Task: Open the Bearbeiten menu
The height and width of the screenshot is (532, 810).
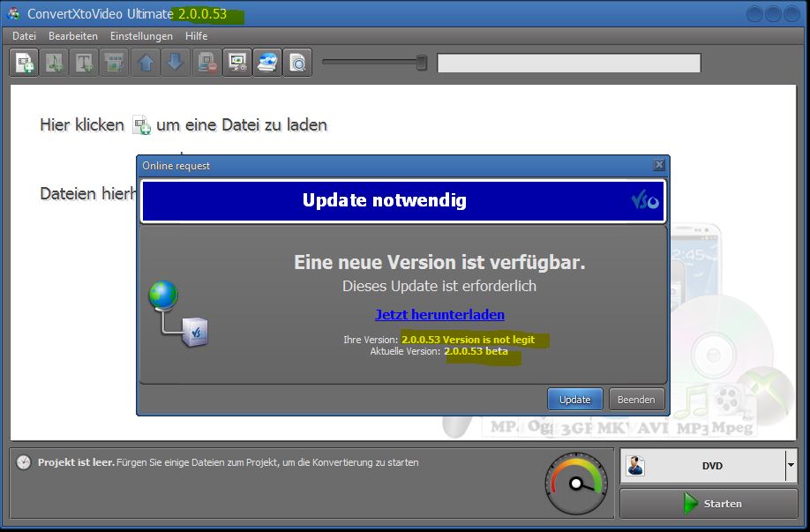Action: [73, 36]
